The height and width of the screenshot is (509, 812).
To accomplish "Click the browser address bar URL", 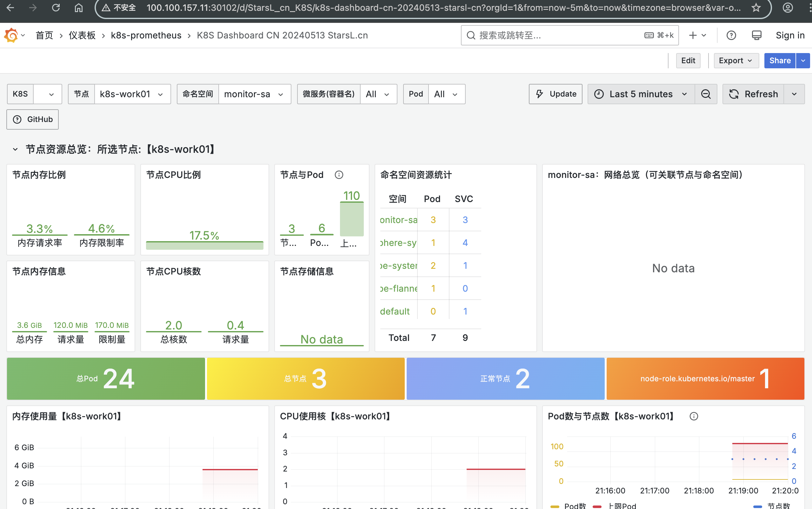I will tap(443, 7).
